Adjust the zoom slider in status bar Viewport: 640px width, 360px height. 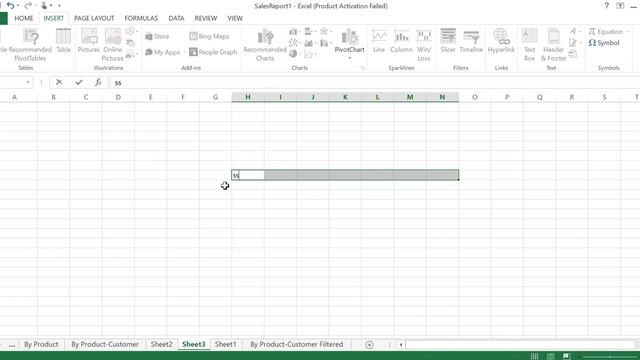coord(610,357)
